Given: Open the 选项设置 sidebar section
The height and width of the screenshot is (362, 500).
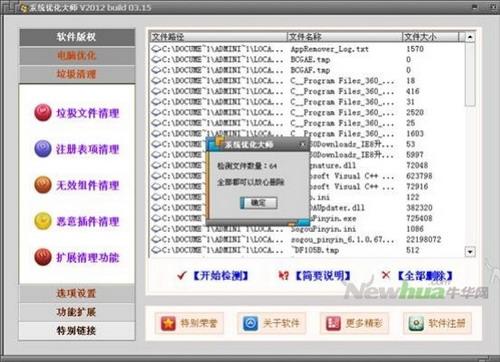Looking at the screenshot, I should (77, 293).
